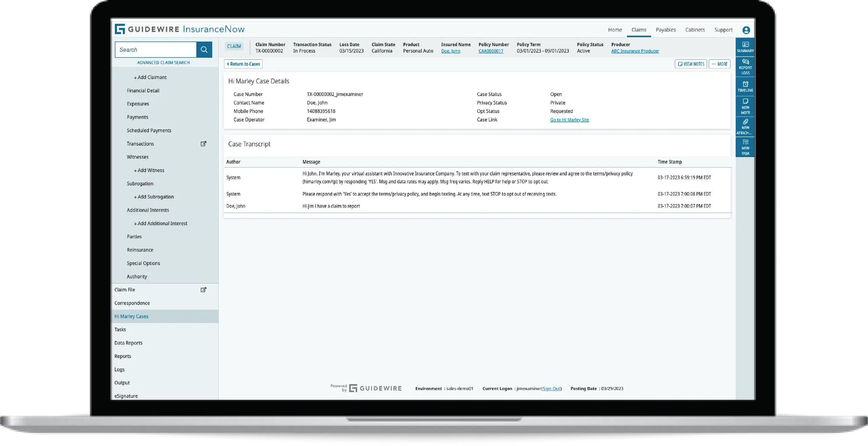Select Exposures in the sidebar
The height and width of the screenshot is (446, 868).
point(138,104)
